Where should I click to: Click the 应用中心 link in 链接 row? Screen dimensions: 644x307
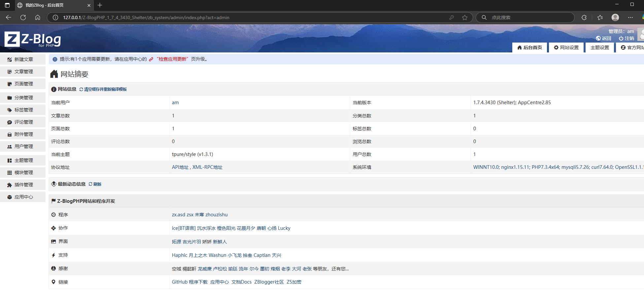tap(220, 282)
